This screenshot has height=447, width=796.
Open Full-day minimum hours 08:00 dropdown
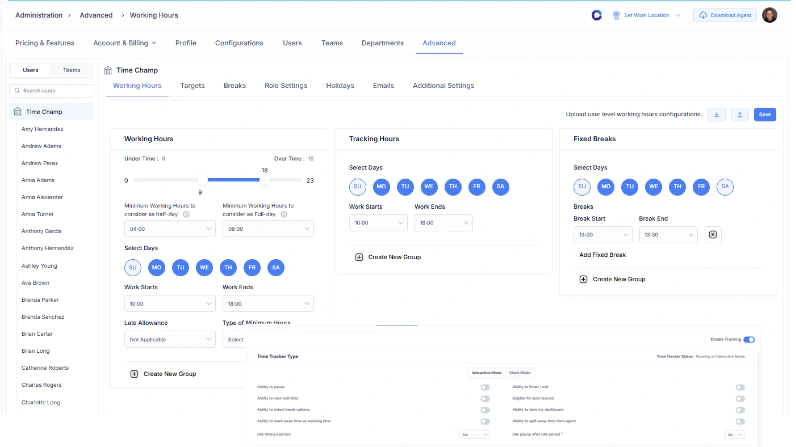coord(268,229)
